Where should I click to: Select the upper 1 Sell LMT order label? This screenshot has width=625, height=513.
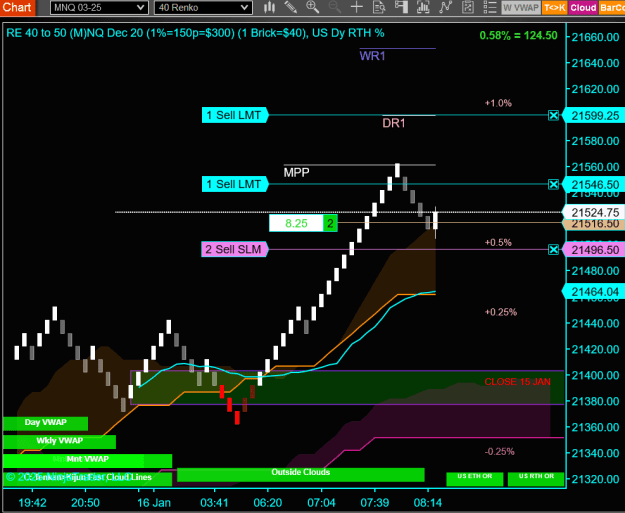pyautogui.click(x=235, y=115)
